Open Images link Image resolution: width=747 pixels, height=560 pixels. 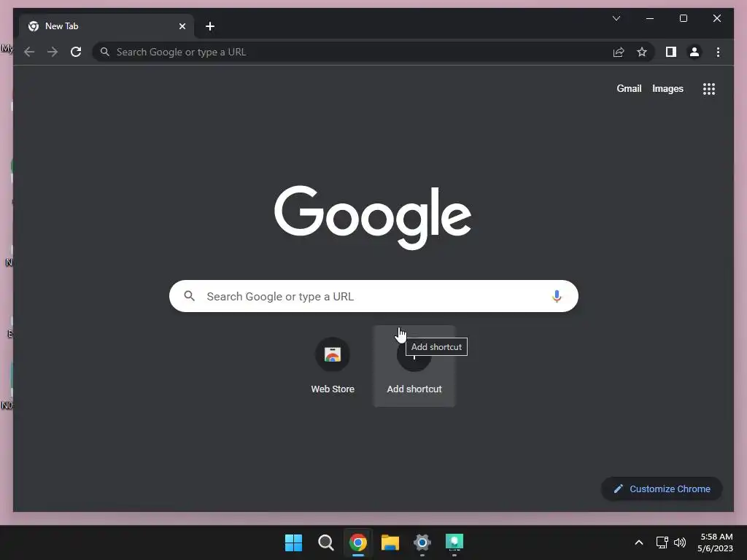coord(667,88)
